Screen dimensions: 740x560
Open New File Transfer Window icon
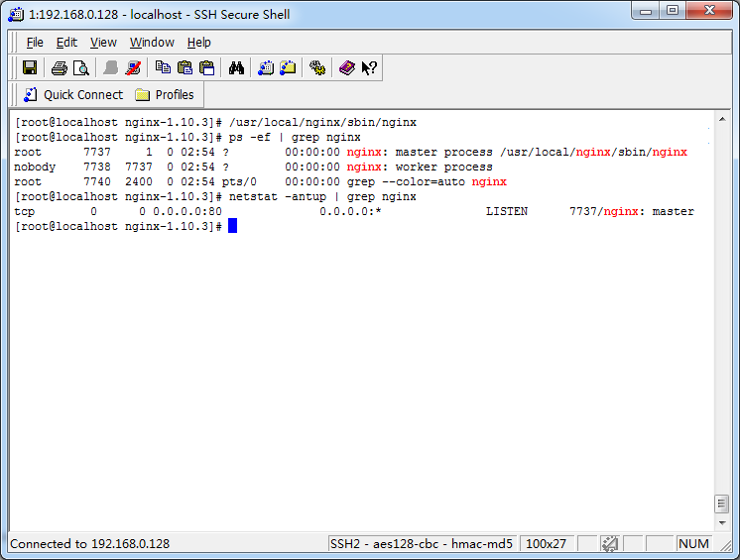pos(288,67)
